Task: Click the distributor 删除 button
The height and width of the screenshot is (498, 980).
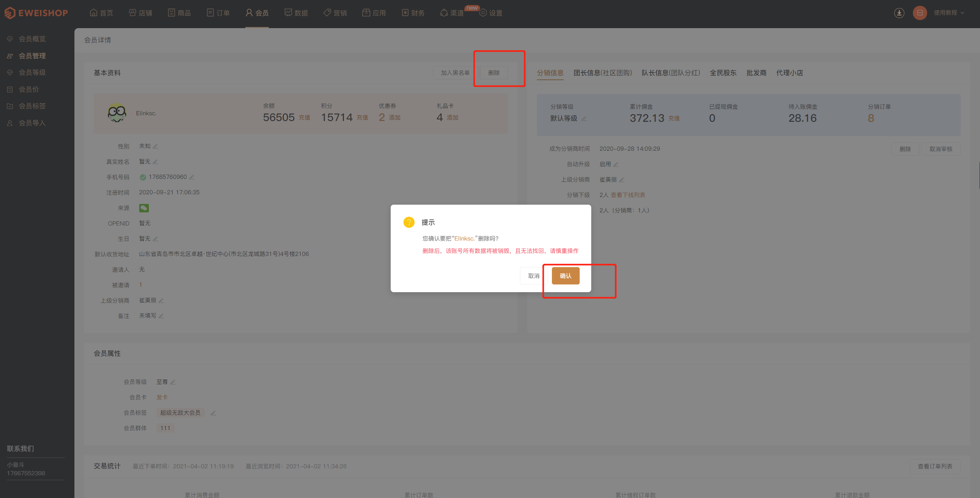Action: (x=905, y=149)
